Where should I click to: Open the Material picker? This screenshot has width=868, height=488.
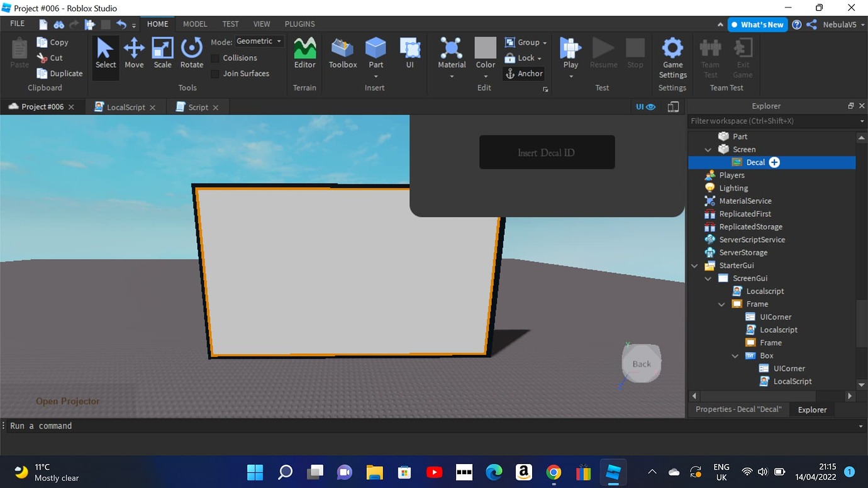451,55
